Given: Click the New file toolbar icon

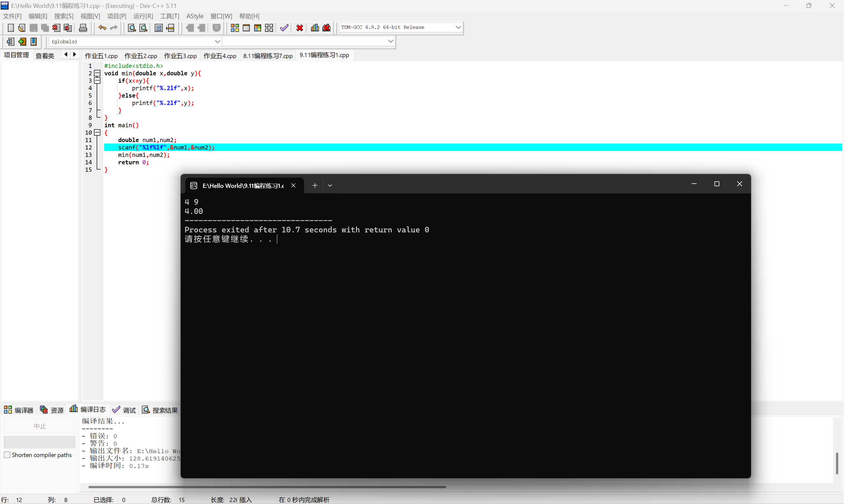Looking at the screenshot, I should point(11,28).
